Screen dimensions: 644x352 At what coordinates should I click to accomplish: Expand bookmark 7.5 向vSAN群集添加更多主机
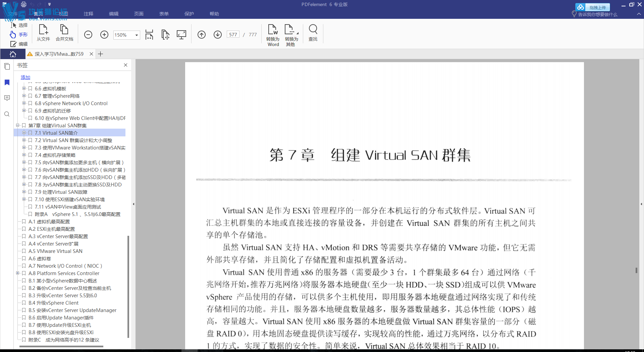point(24,162)
